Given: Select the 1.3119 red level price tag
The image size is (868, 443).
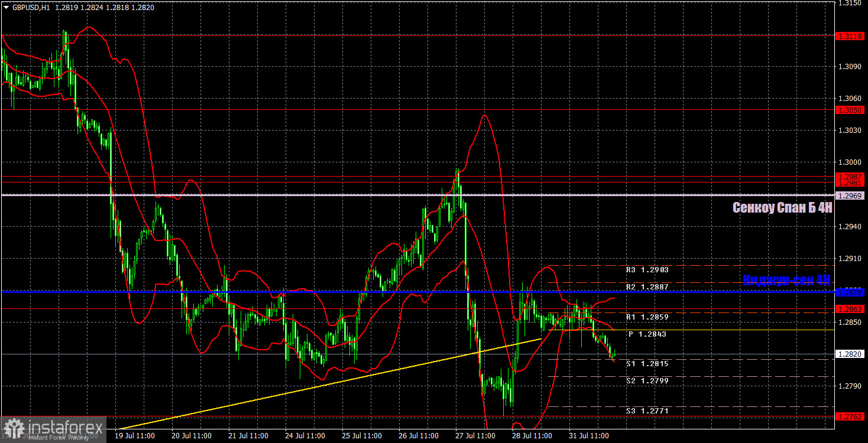Looking at the screenshot, I should point(851,36).
